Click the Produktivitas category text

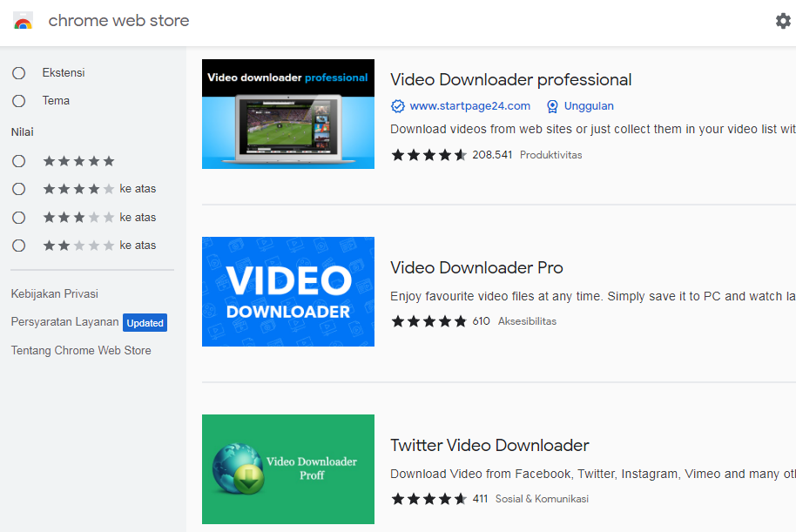(550, 155)
